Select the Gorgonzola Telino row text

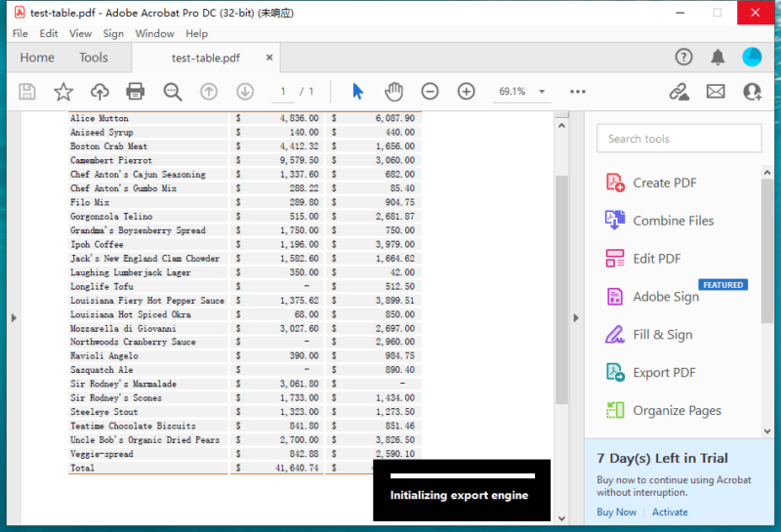coord(111,217)
